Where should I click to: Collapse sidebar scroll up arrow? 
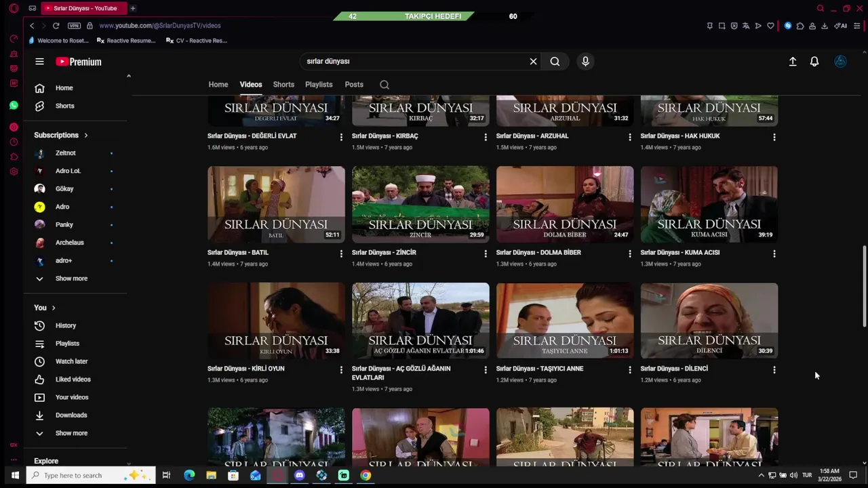(129, 76)
